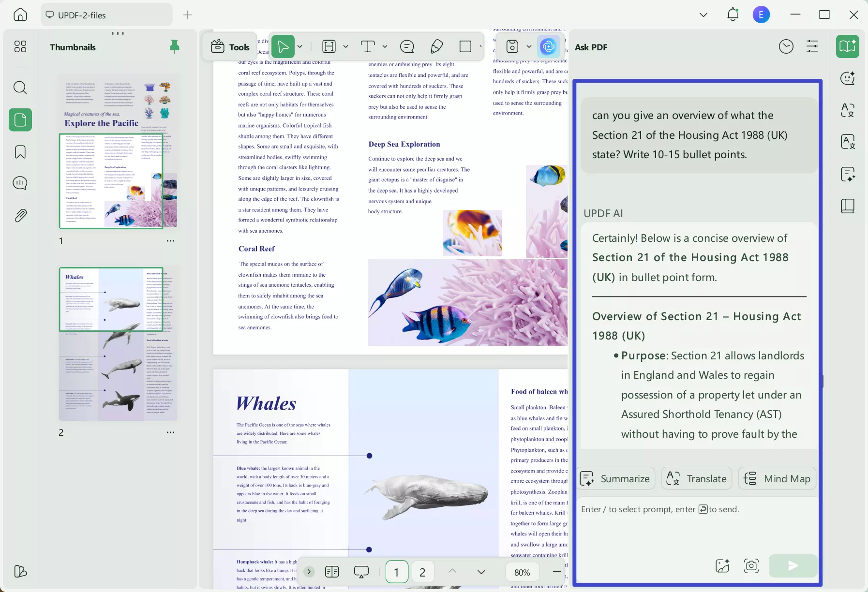Switch to the UPDF-2-files tab
This screenshot has width=868, height=592.
(106, 15)
